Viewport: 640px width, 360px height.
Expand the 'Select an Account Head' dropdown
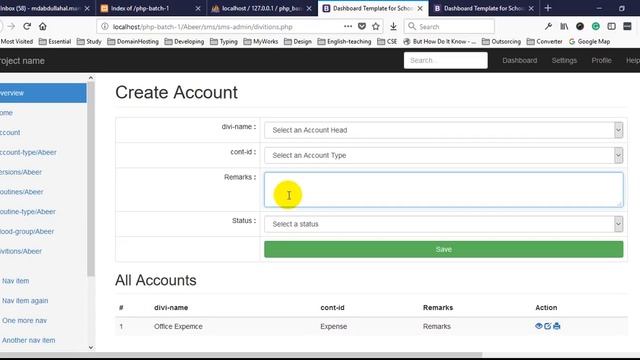pyautogui.click(x=443, y=130)
